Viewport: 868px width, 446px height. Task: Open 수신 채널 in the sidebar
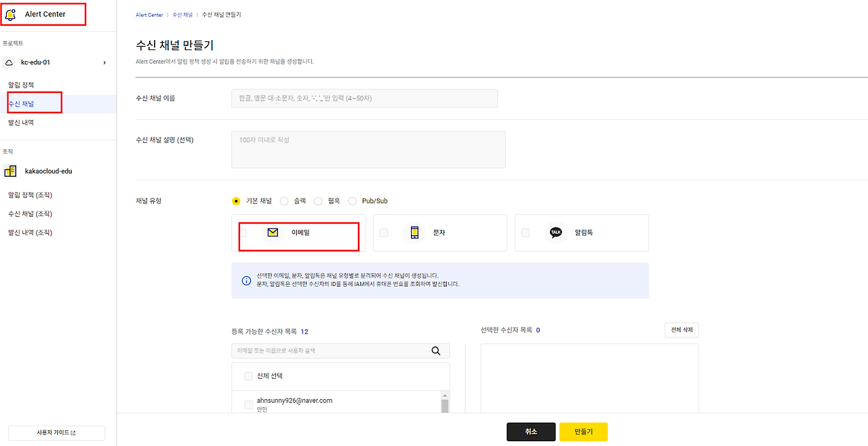coord(21,104)
